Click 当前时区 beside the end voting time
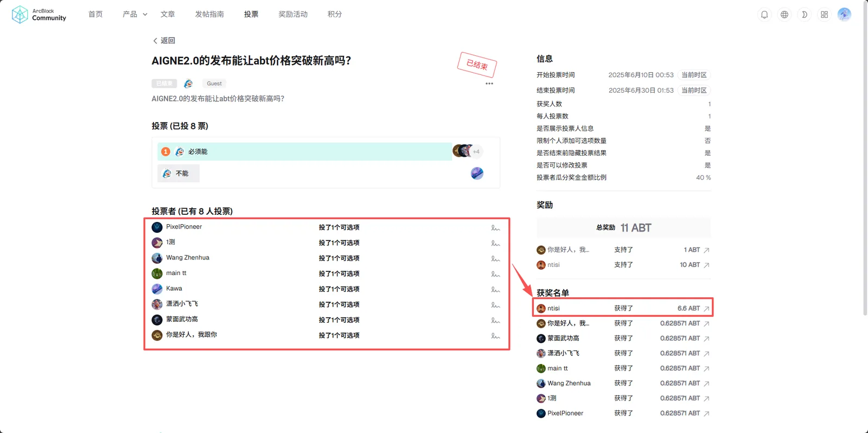 point(694,90)
